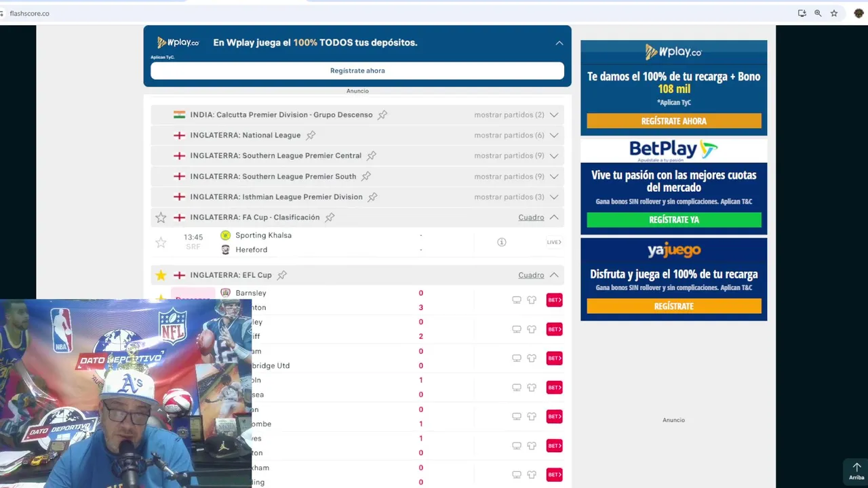The height and width of the screenshot is (488, 868).
Task: Open Cuadro link for FA Cup - Clasificación
Action: (x=531, y=218)
